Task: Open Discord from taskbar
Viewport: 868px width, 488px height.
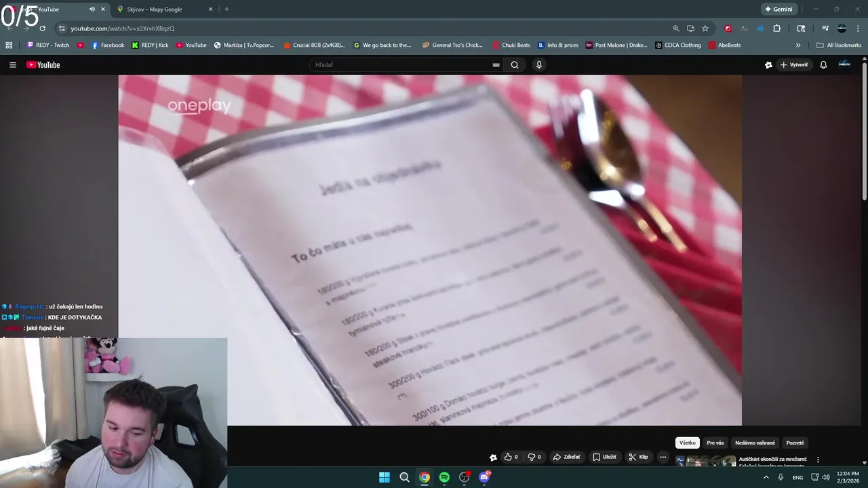Action: pyautogui.click(x=484, y=477)
